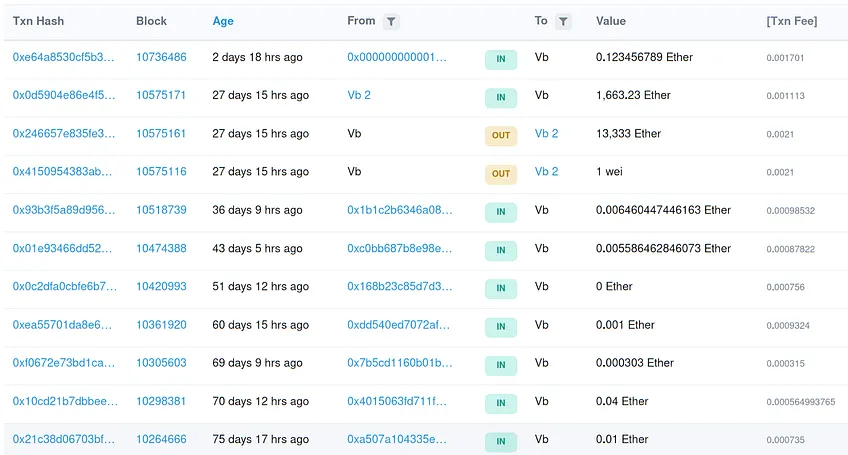This screenshot has width=848, height=455.
Task: Open Vb 2 recipient in 1 wei row
Action: 546,172
